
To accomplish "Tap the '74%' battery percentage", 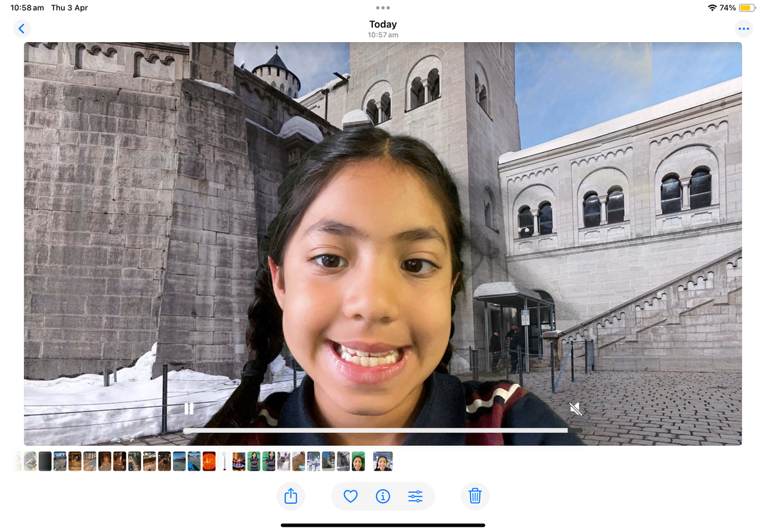I will pos(728,8).
